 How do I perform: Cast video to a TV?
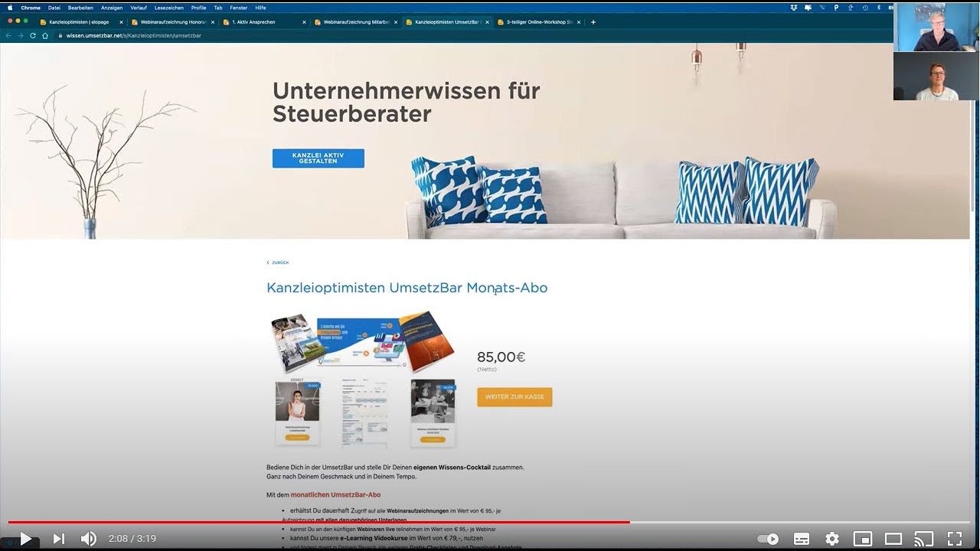(x=924, y=539)
